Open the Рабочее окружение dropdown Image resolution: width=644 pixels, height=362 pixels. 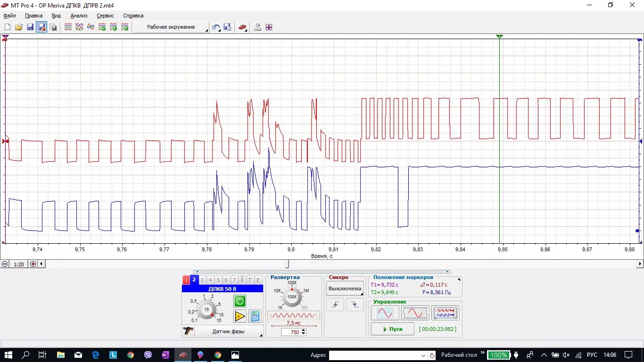(171, 27)
